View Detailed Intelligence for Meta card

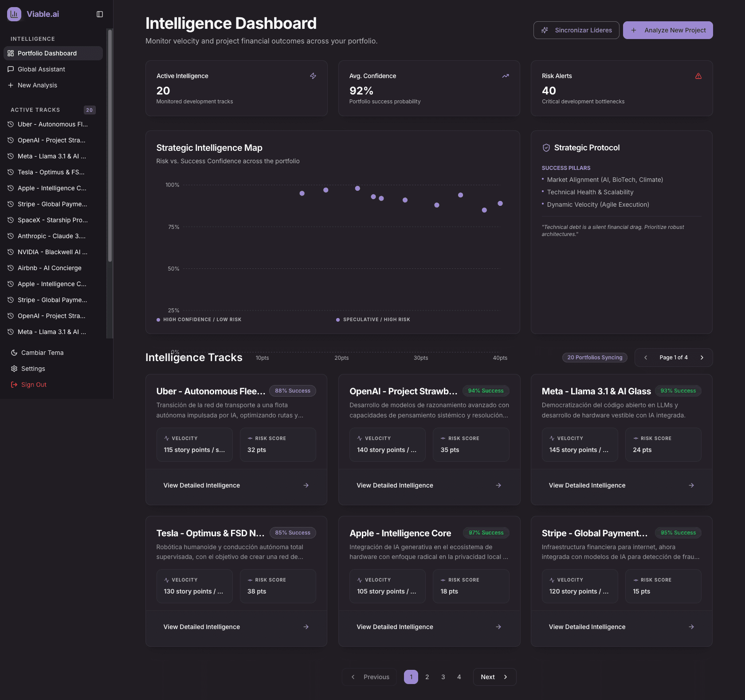pos(622,485)
